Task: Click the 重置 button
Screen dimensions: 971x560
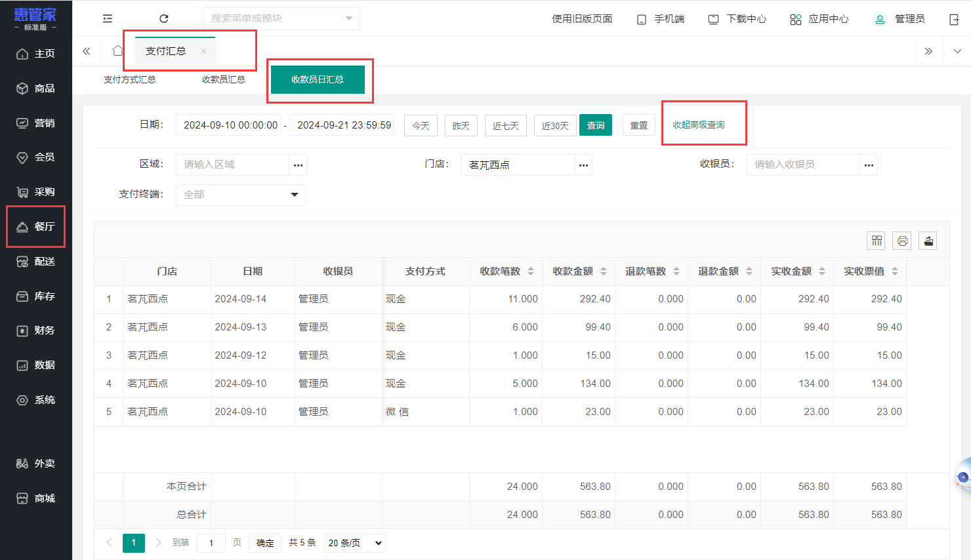Action: point(639,125)
